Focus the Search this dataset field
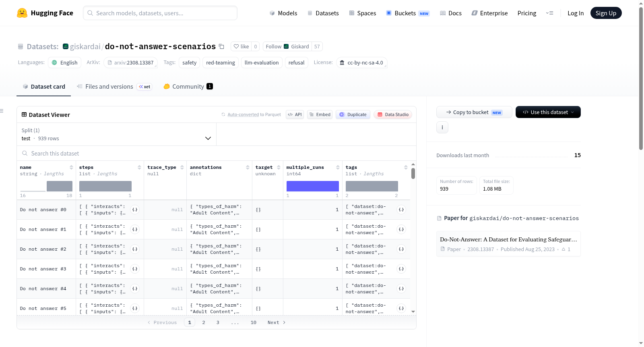The height and width of the screenshot is (347, 644). [x=217, y=153]
